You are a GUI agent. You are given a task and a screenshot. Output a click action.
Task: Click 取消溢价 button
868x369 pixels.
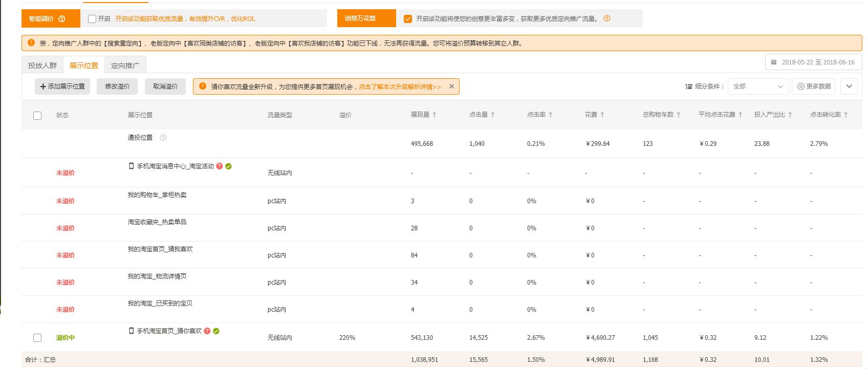(165, 86)
